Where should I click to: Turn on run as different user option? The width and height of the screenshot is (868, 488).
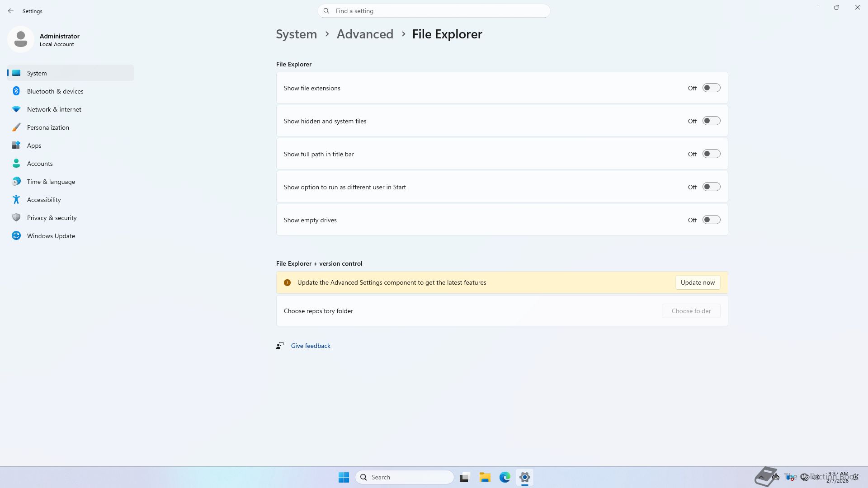click(x=711, y=187)
